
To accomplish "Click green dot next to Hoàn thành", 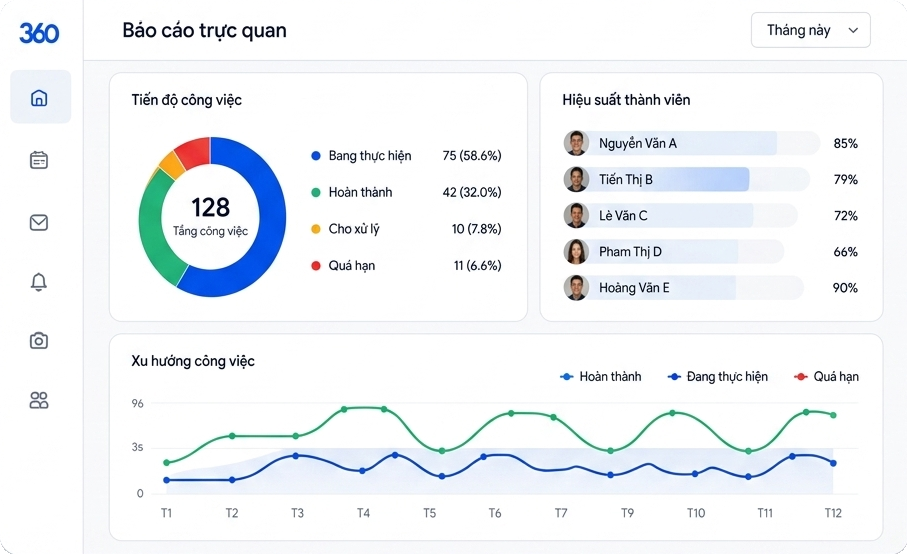I will [x=316, y=192].
